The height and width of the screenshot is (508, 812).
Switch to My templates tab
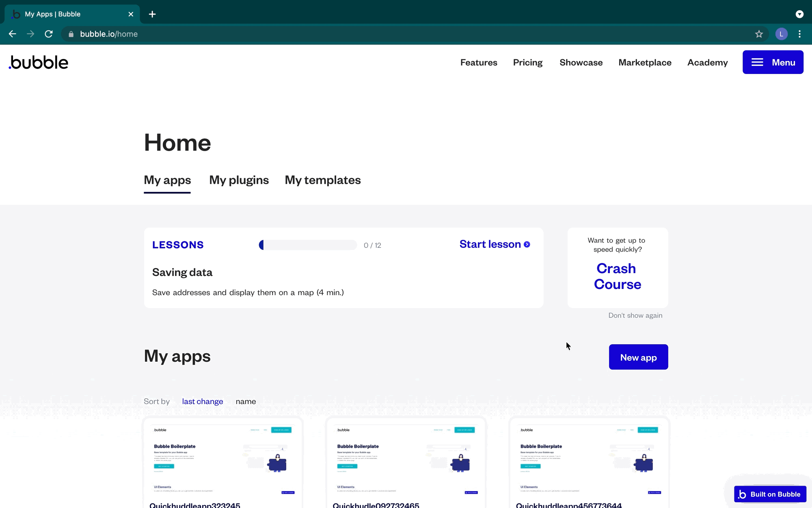pos(323,180)
